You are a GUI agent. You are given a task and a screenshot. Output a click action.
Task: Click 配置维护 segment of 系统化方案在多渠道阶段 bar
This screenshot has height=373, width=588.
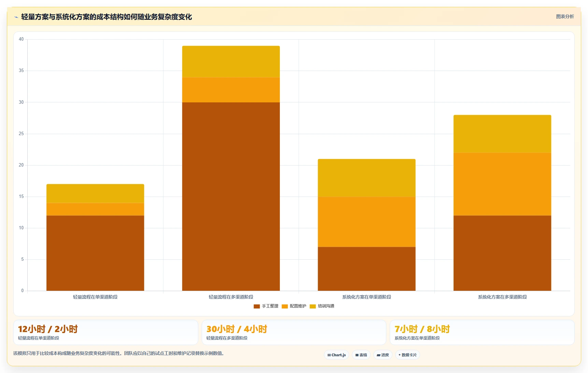[502, 184]
